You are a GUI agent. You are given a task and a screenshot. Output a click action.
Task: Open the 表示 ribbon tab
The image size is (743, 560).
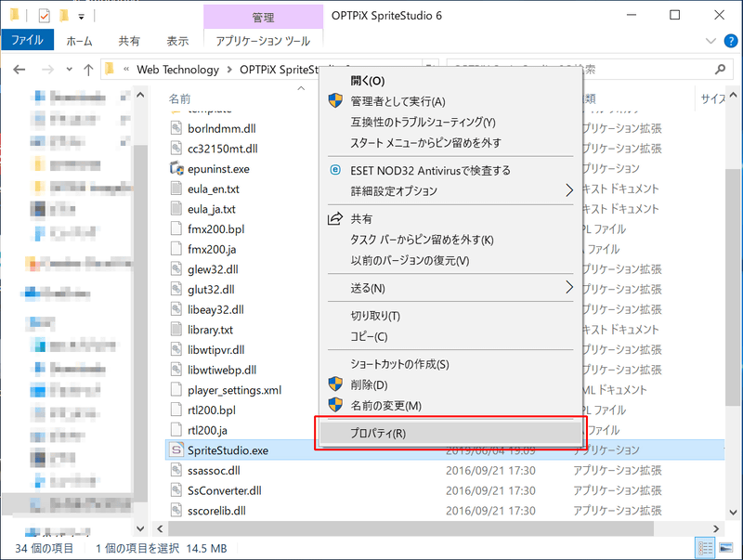(x=177, y=41)
